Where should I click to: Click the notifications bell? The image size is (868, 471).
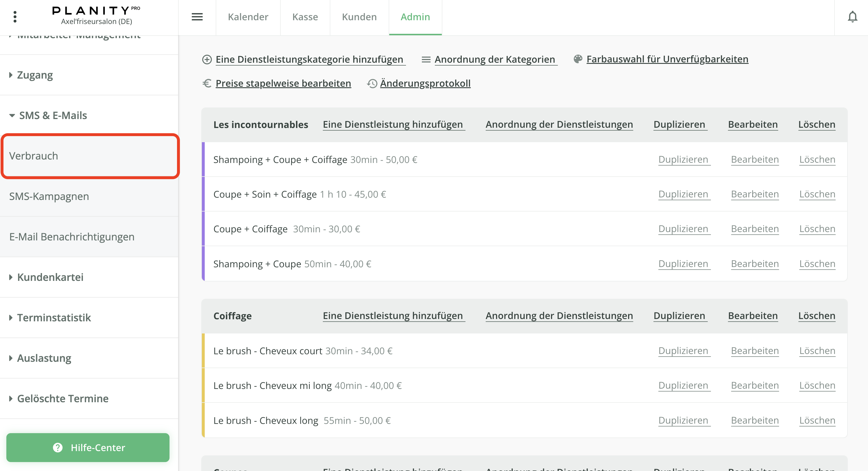pos(853,17)
